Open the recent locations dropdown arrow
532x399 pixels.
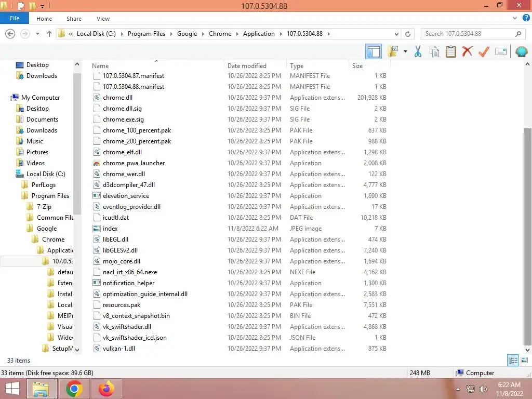[x=37, y=34]
